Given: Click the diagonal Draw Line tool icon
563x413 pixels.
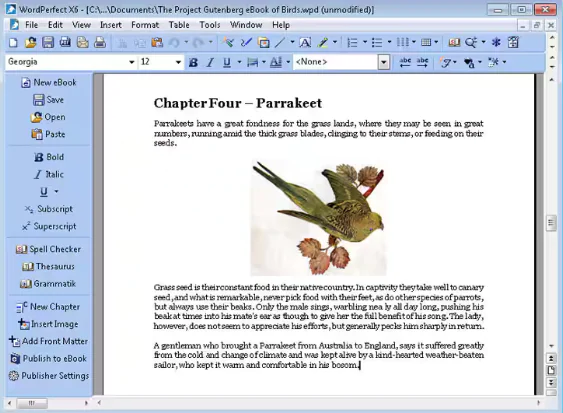Looking at the screenshot, I should pyautogui.click(x=280, y=42).
